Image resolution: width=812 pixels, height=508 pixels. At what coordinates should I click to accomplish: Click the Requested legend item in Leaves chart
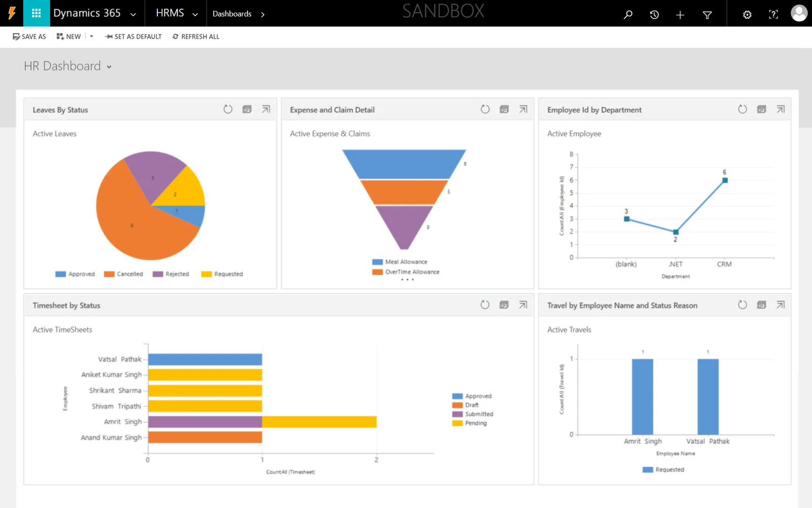(x=222, y=274)
